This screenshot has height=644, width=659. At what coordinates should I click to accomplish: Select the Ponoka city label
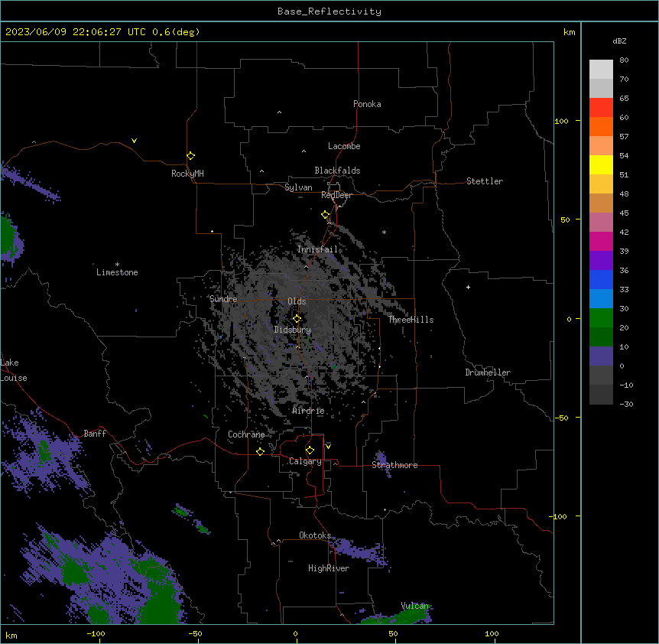point(367,104)
